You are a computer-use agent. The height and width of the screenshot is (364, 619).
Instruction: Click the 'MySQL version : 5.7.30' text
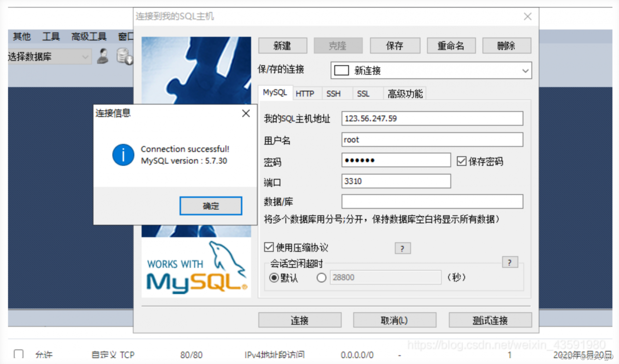tap(184, 160)
